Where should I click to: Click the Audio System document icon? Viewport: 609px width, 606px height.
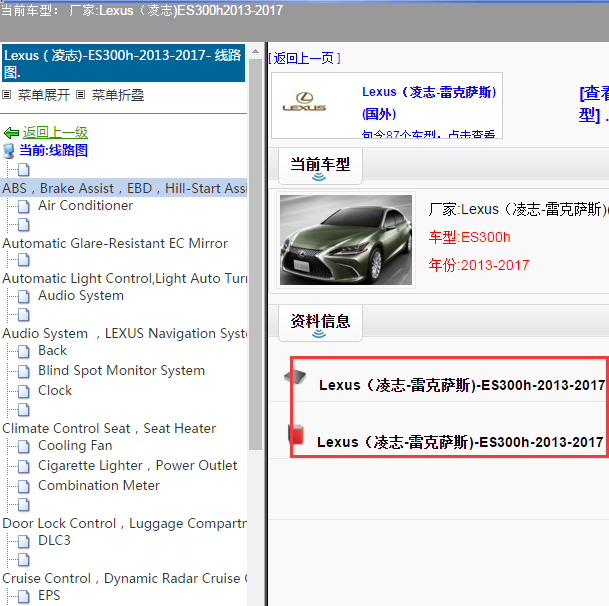pyautogui.click(x=24, y=296)
